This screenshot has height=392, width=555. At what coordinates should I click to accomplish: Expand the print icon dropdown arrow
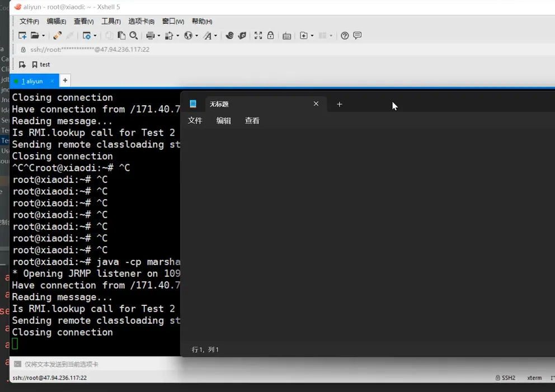[x=159, y=36]
